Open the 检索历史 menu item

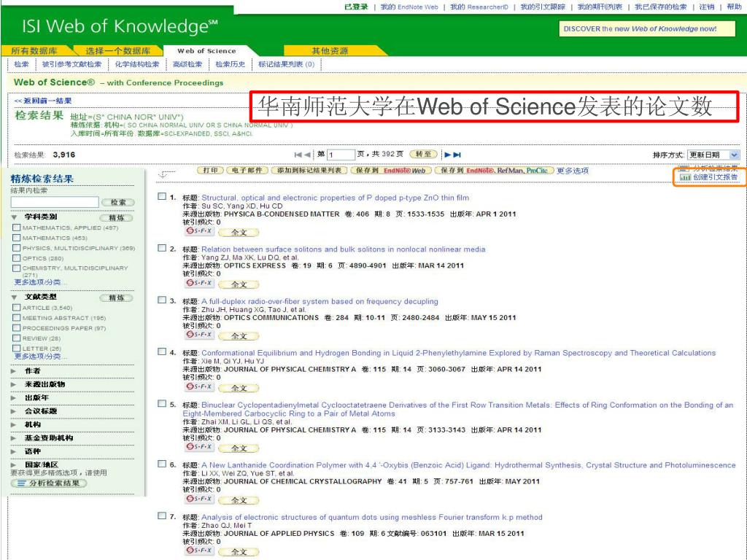[230, 64]
